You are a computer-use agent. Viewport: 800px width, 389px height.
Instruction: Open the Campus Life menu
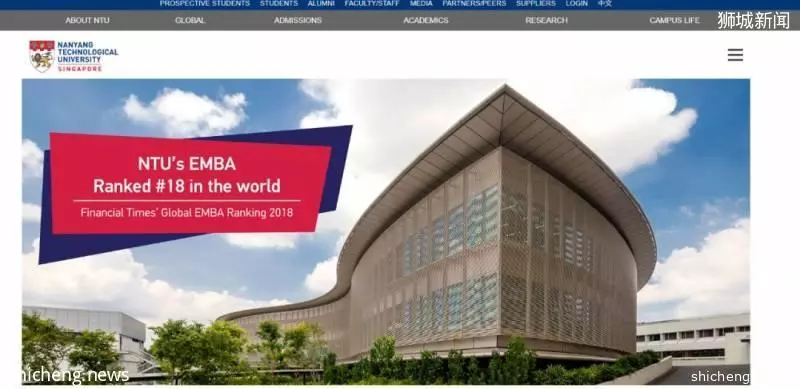tap(674, 20)
